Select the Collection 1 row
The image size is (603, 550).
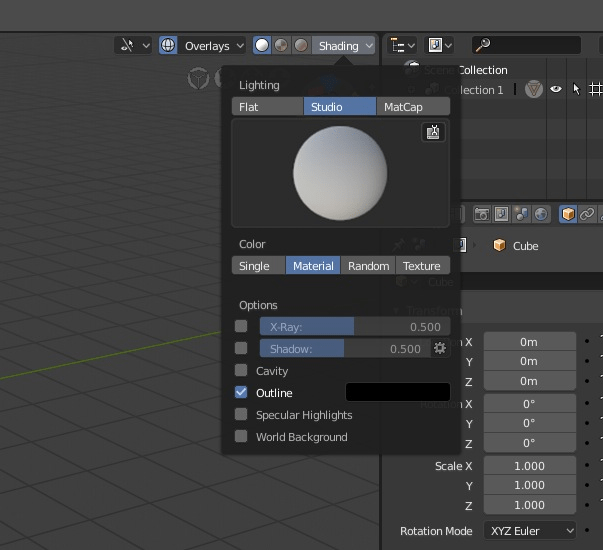point(492,90)
